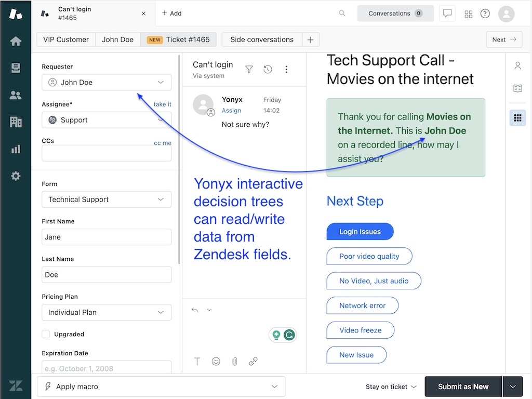Open the Admin settings gear icon

(x=16, y=176)
